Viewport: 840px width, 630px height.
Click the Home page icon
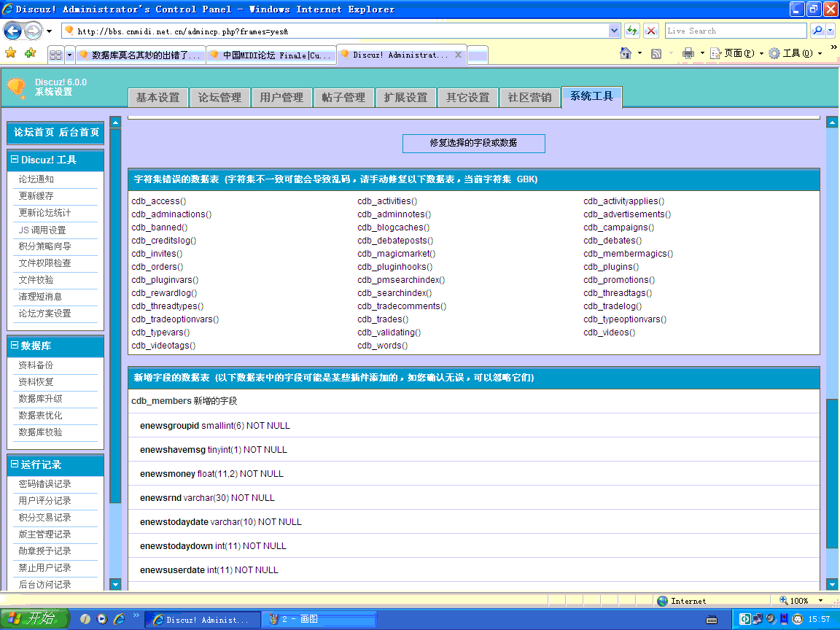pos(625,53)
